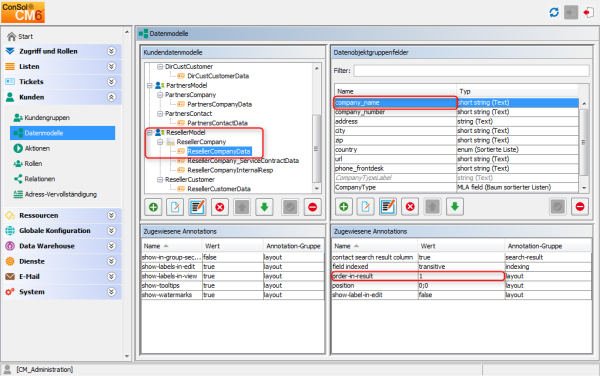600x376 pixels.
Task: Expand the Globale Konfiguration section
Action: pos(111,231)
